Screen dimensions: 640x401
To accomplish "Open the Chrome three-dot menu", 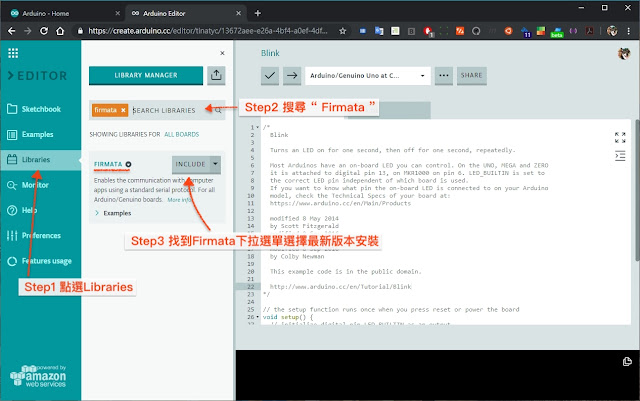I will point(629,31).
